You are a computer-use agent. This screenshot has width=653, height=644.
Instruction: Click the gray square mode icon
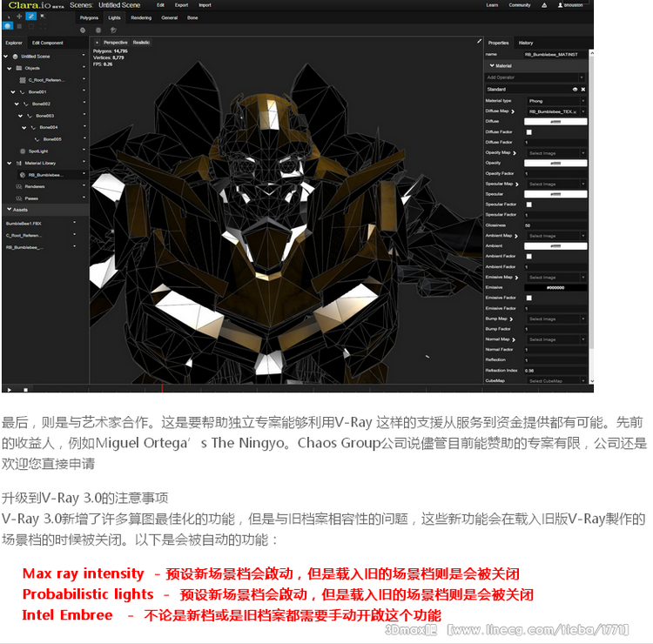coord(19,26)
